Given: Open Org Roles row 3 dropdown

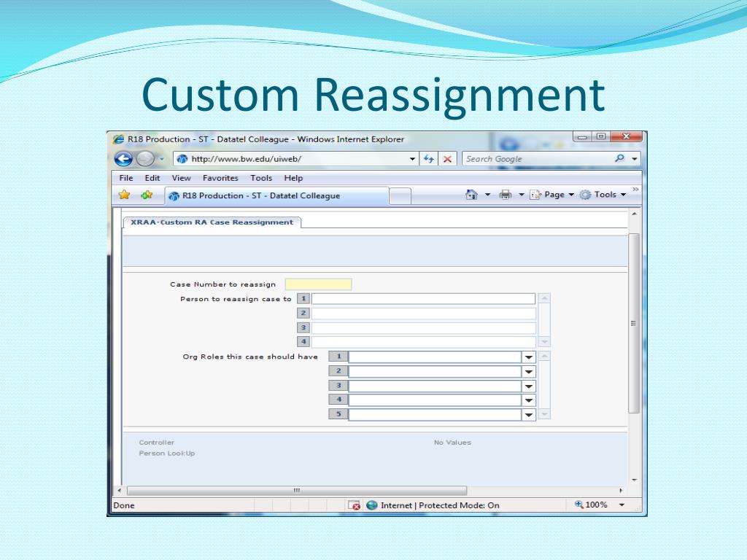Looking at the screenshot, I should (x=528, y=386).
